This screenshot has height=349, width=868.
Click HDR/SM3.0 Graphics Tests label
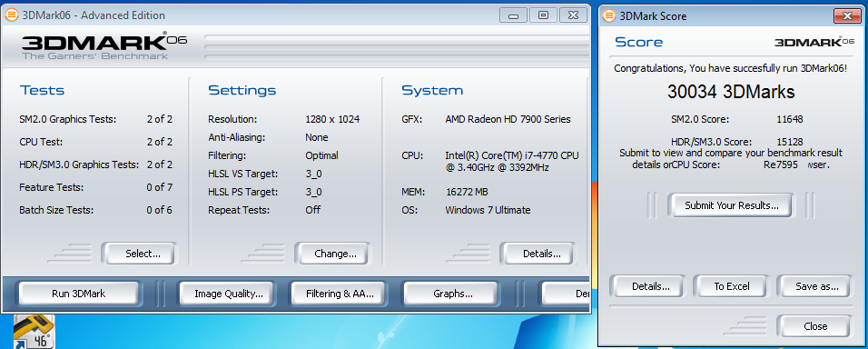click(x=79, y=165)
